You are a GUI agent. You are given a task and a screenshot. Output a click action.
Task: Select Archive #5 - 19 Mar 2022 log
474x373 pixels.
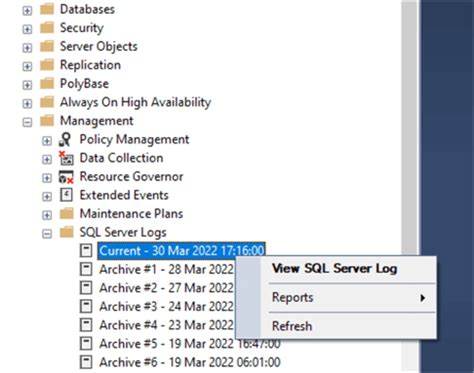(190, 344)
